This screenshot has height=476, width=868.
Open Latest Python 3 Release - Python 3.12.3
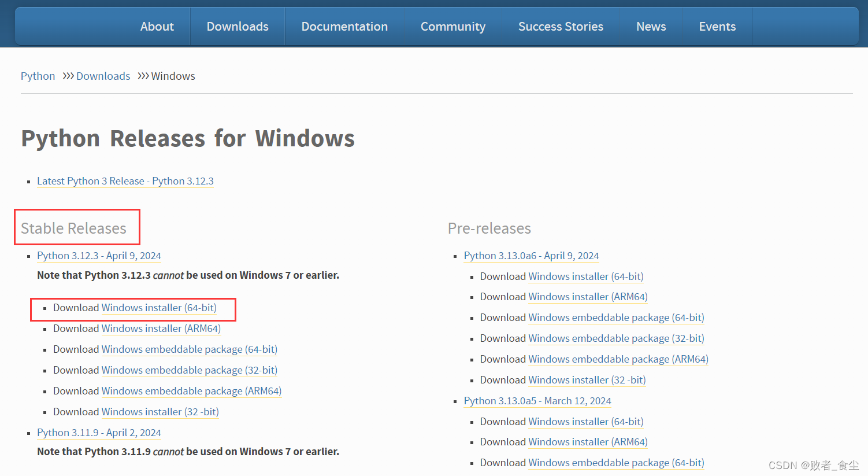tap(125, 181)
